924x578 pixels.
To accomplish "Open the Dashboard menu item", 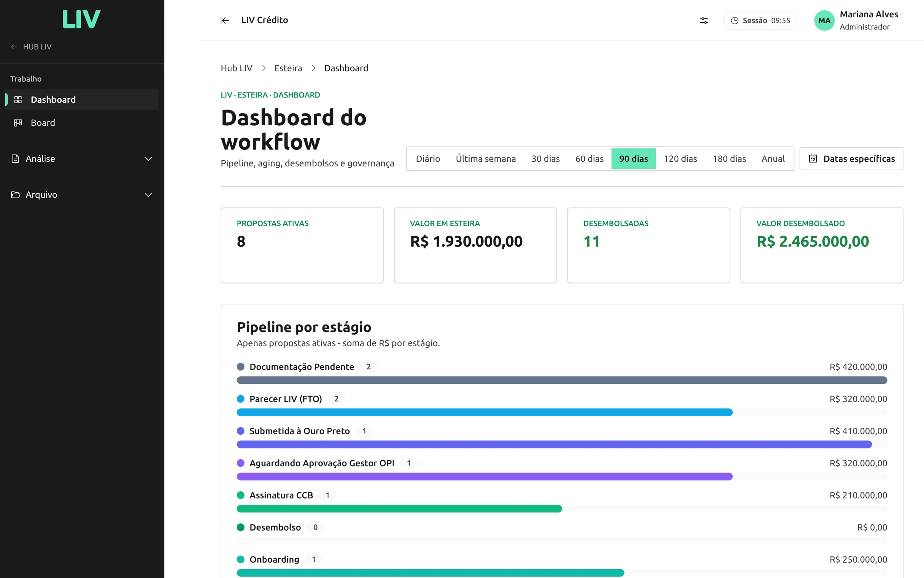I will 82,100.
